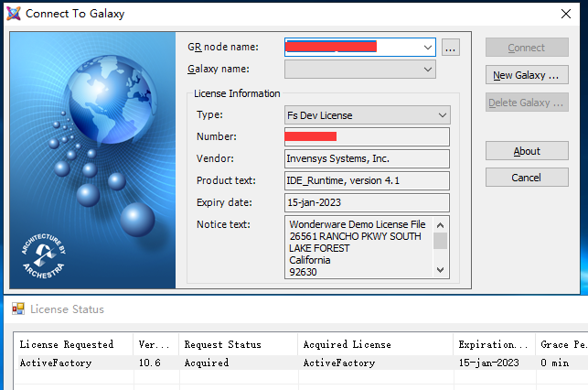Click the Ver... column header
588x390 pixels.
click(x=156, y=344)
